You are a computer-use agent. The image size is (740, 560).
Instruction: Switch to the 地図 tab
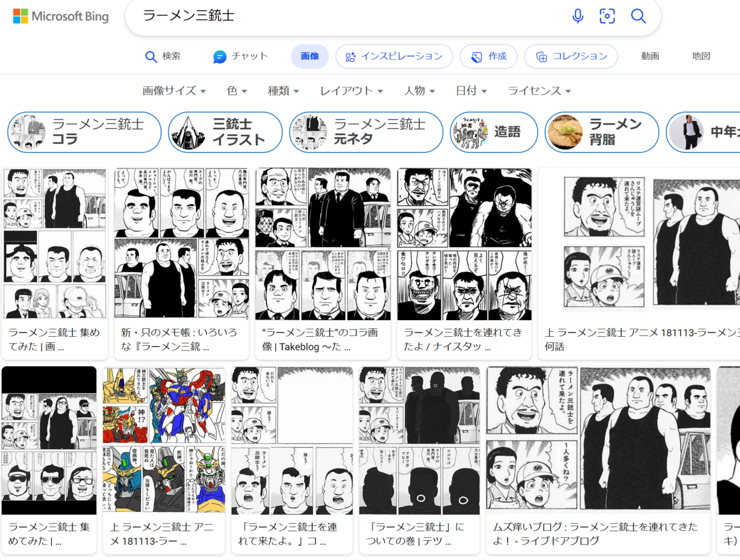701,56
